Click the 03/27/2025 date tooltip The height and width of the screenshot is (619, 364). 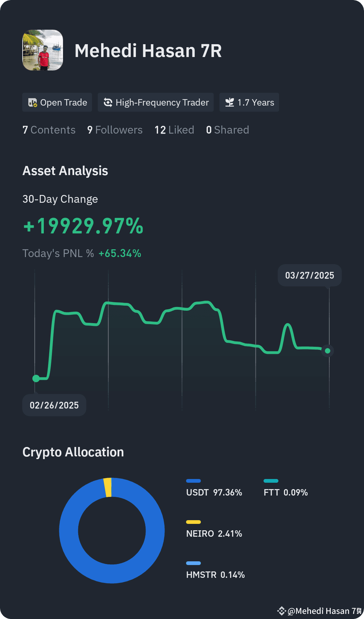[310, 275]
